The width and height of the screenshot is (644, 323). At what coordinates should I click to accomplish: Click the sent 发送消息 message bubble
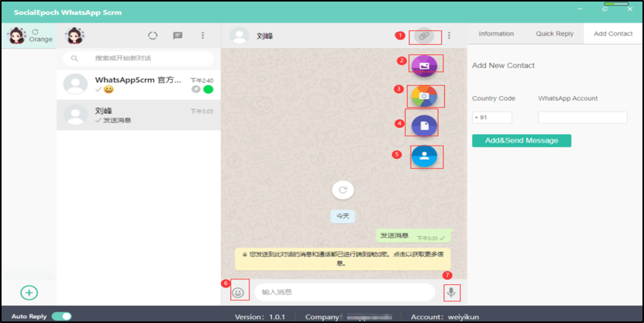414,236
